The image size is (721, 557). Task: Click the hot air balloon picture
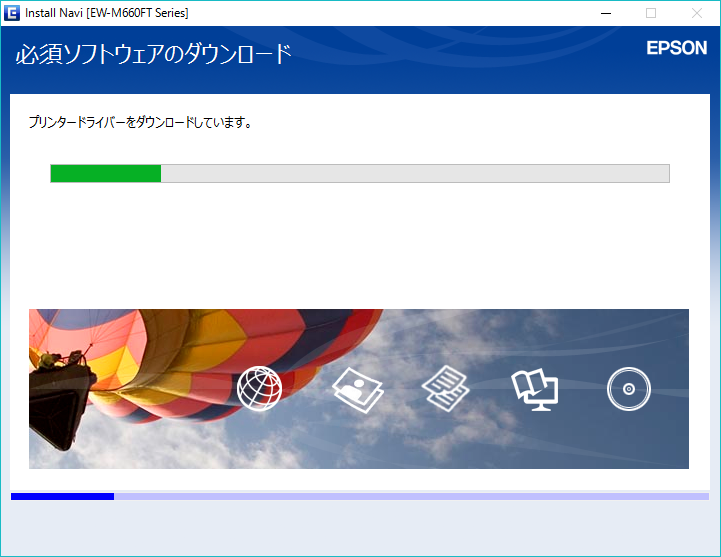point(170,360)
